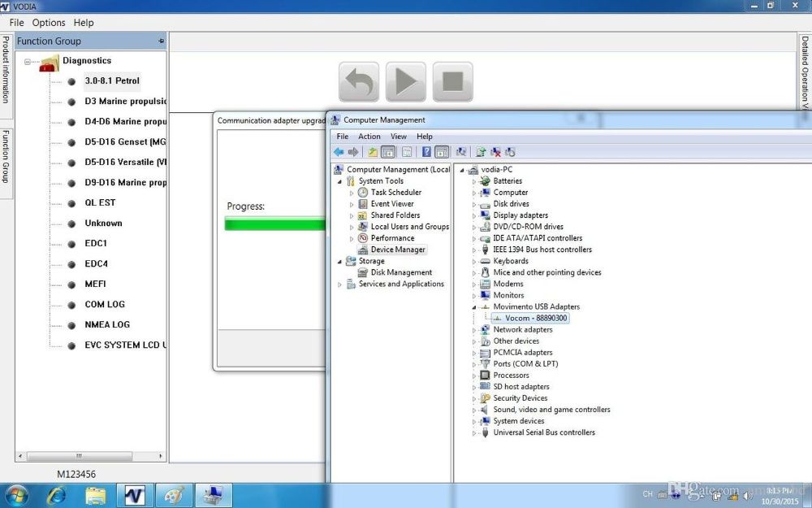Image resolution: width=812 pixels, height=508 pixels.
Task: Collapse the vodia-PC root device node
Action: pyautogui.click(x=462, y=170)
